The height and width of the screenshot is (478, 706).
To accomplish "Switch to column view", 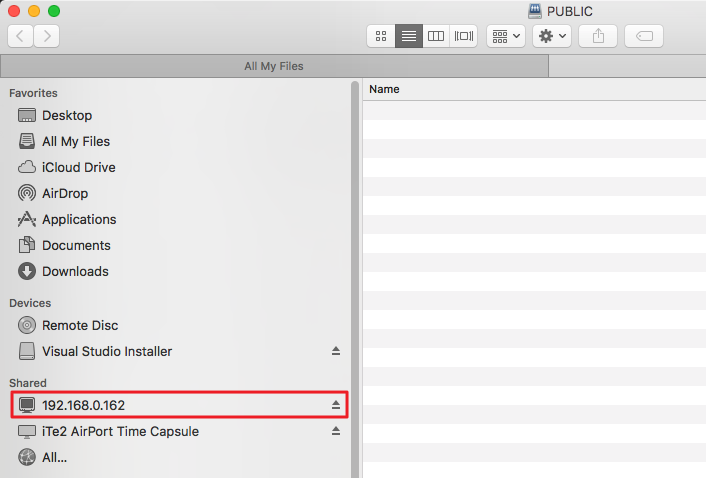I will (x=436, y=36).
